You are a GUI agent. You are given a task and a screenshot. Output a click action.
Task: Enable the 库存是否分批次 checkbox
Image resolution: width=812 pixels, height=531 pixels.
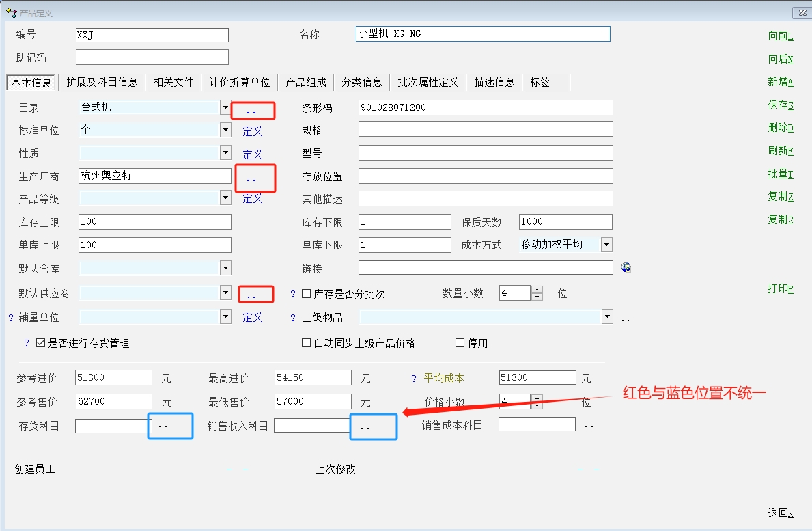tap(307, 294)
